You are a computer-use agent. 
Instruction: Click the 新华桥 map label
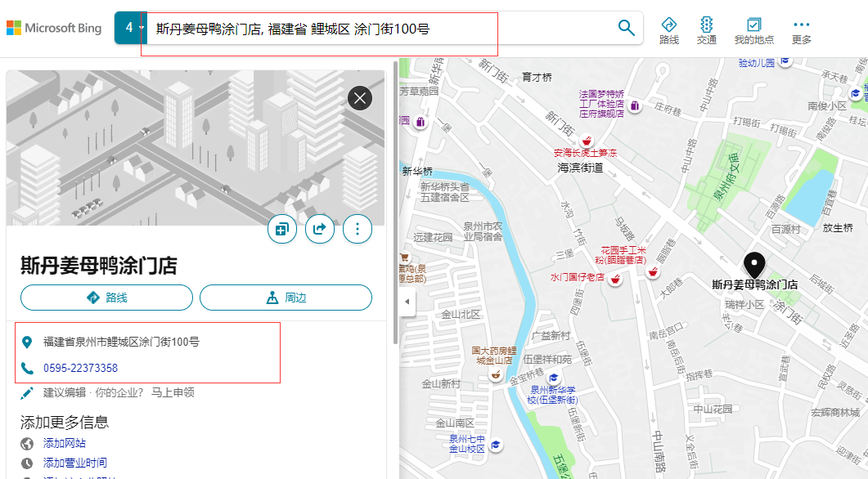coord(417,172)
